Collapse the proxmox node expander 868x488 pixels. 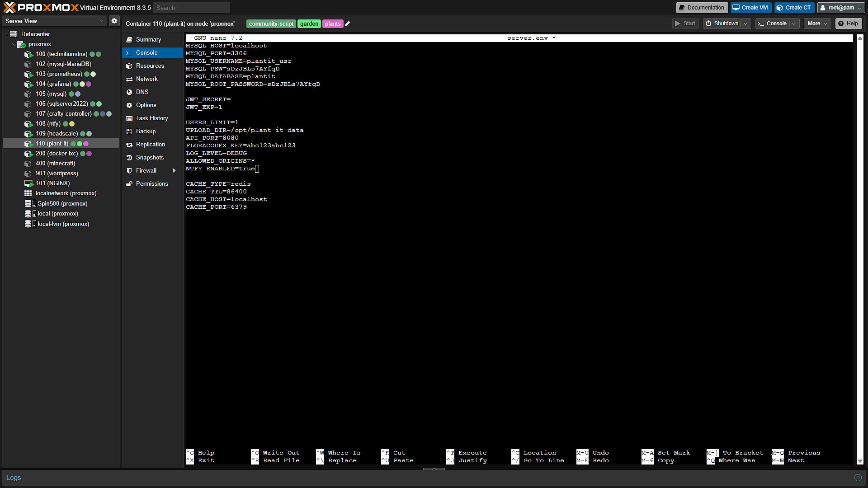tap(14, 44)
